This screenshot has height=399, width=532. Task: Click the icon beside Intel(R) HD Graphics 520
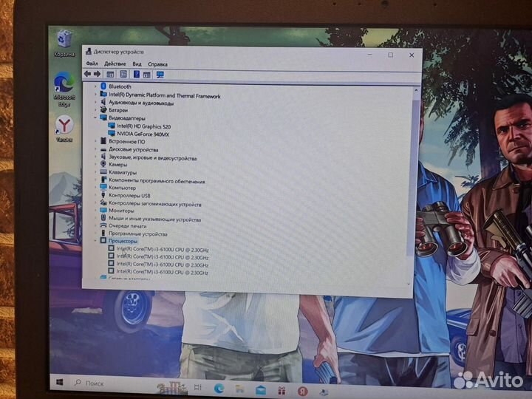[x=112, y=126]
